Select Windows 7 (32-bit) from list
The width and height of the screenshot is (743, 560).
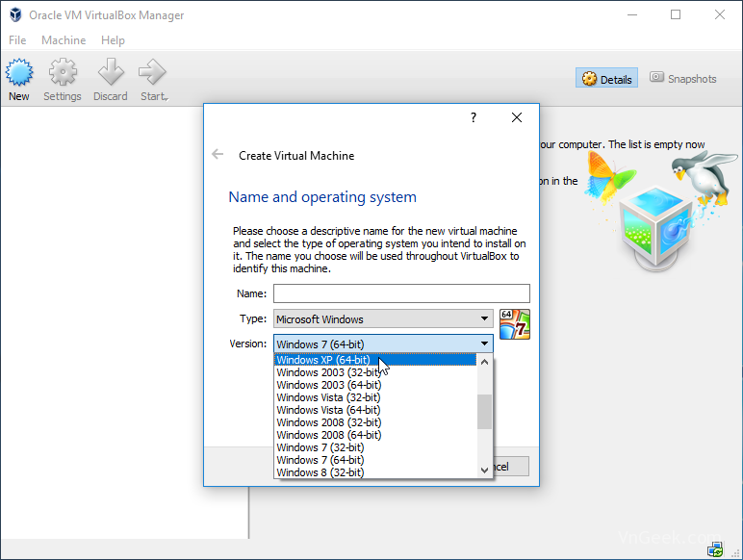(375, 447)
